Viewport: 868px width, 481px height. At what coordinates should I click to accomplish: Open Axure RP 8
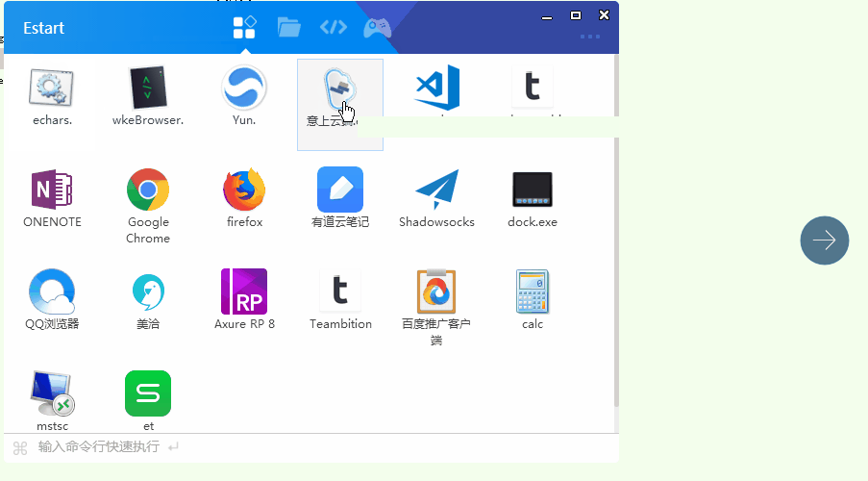(x=244, y=291)
